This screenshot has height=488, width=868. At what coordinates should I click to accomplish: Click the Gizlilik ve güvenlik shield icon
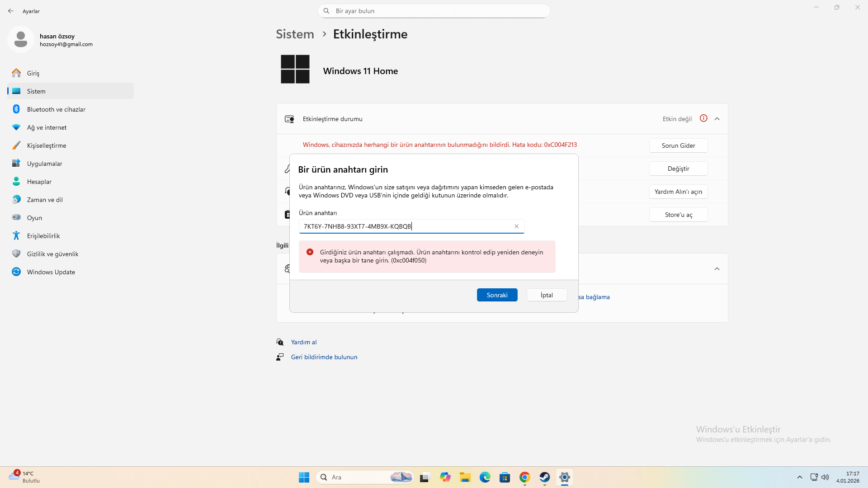pos(16,253)
